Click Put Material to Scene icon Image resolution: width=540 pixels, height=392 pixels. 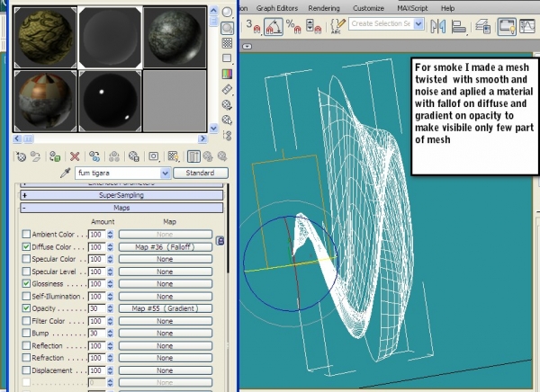pyautogui.click(x=35, y=156)
